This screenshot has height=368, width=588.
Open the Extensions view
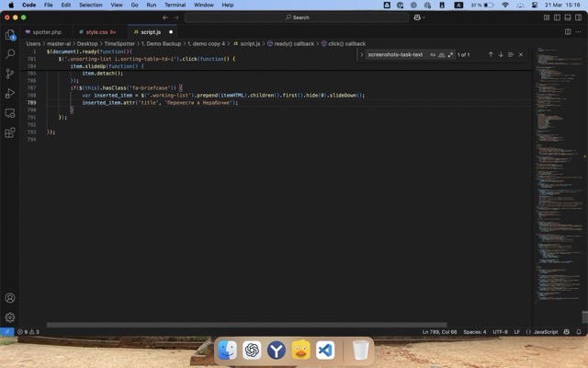[x=10, y=132]
